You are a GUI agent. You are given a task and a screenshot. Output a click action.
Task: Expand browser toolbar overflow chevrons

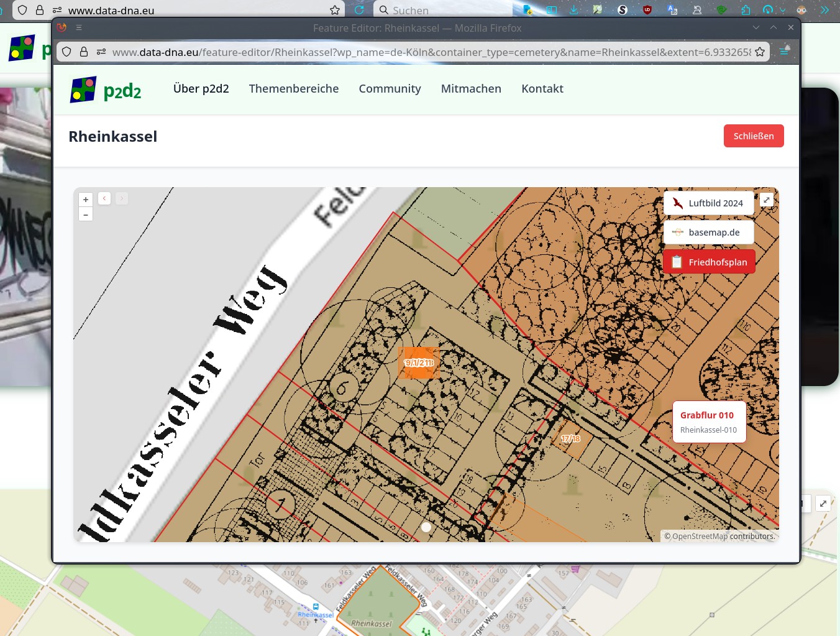(824, 10)
